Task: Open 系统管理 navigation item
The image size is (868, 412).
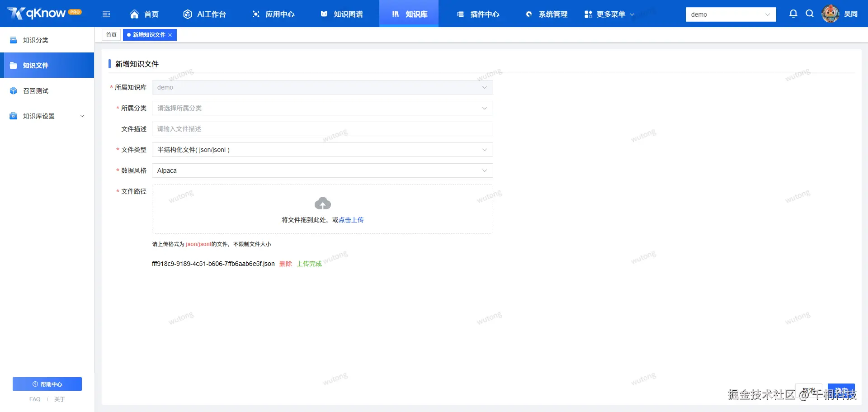Action: (546, 14)
